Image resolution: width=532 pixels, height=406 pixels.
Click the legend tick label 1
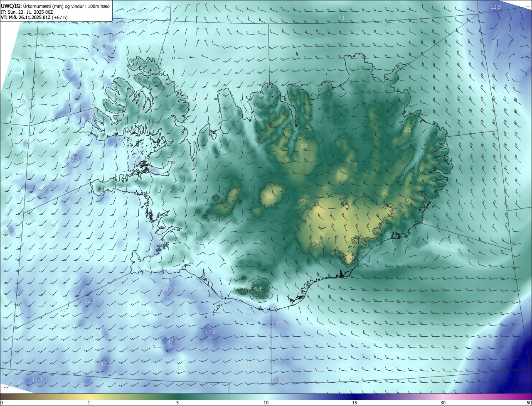(x=89, y=403)
